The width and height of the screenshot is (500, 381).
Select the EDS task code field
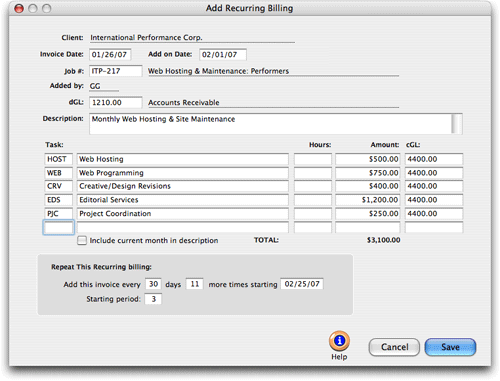tap(58, 200)
